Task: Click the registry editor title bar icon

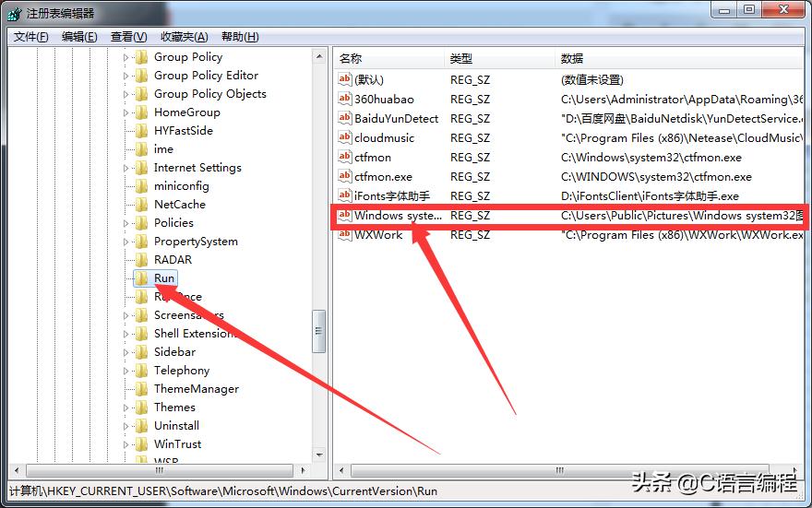Action: click(x=14, y=14)
